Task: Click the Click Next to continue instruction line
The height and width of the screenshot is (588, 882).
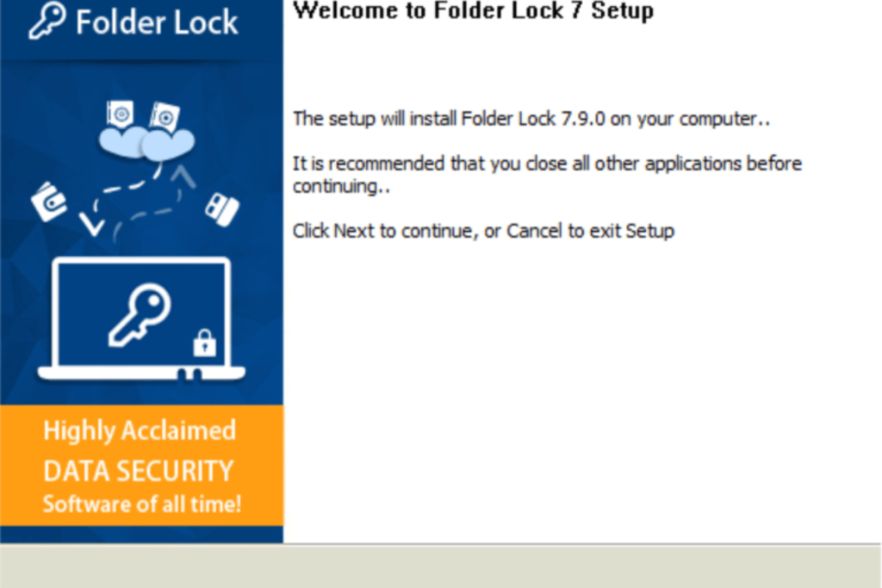Action: click(x=483, y=231)
